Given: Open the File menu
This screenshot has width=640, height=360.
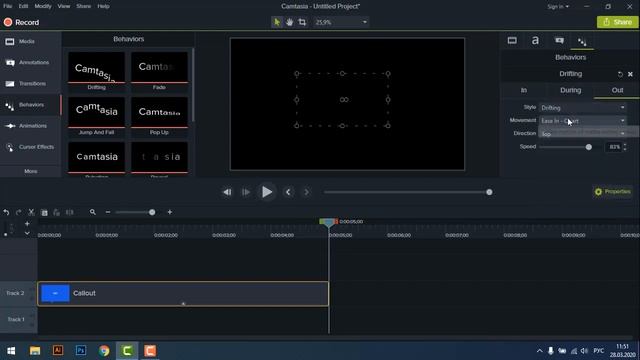Looking at the screenshot, I should coord(8,6).
